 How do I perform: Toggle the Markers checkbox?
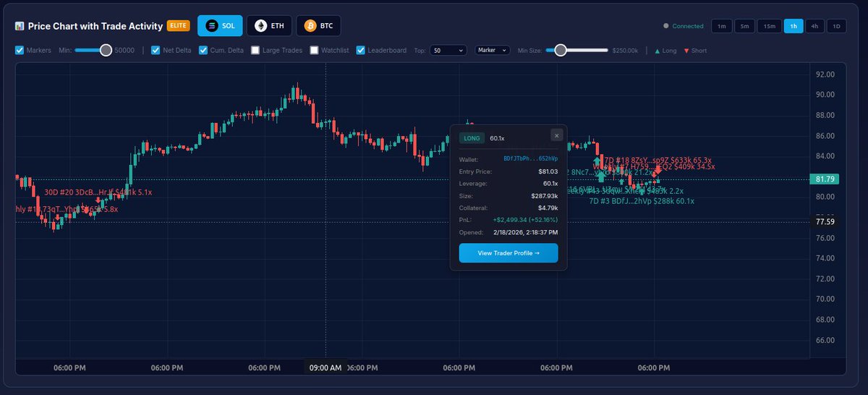click(x=20, y=51)
